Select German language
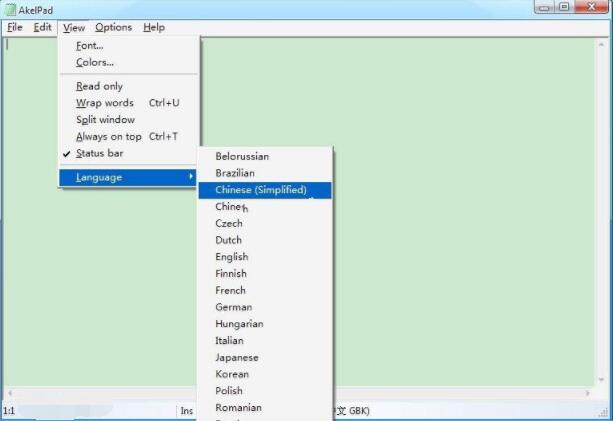 [265, 307]
